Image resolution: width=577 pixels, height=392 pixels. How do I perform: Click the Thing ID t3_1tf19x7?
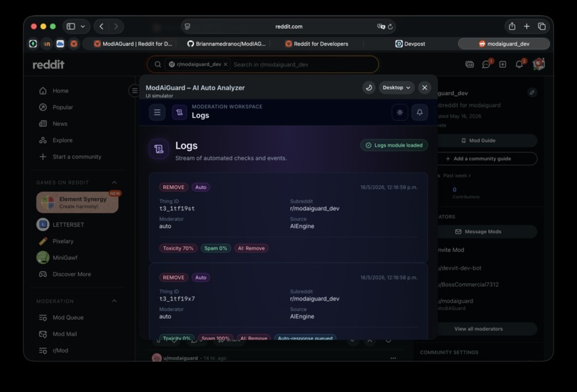pos(177,298)
